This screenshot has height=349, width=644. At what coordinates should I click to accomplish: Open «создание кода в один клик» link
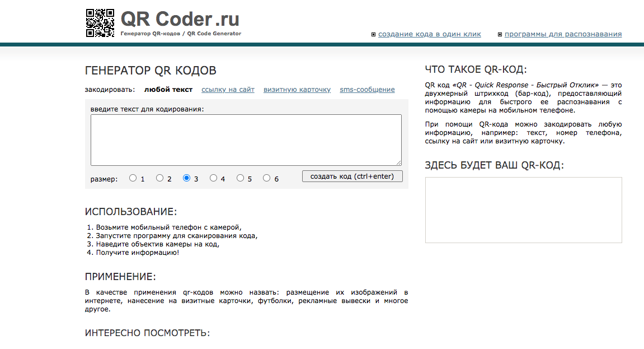point(430,34)
